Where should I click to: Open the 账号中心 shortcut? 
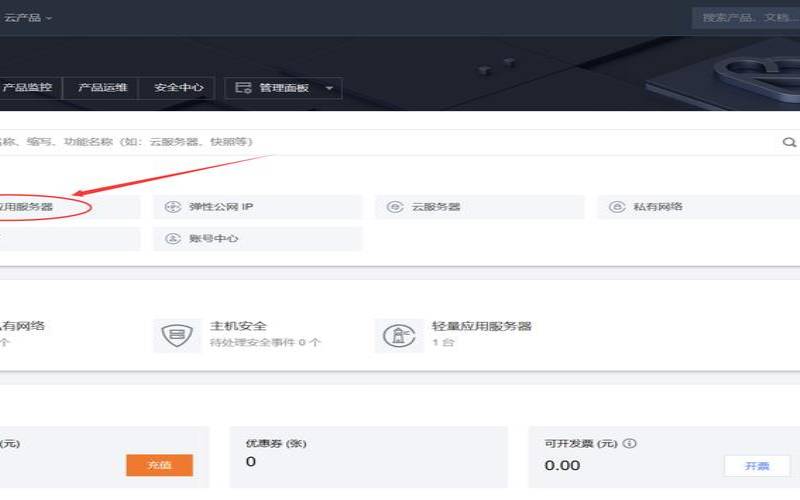258,238
